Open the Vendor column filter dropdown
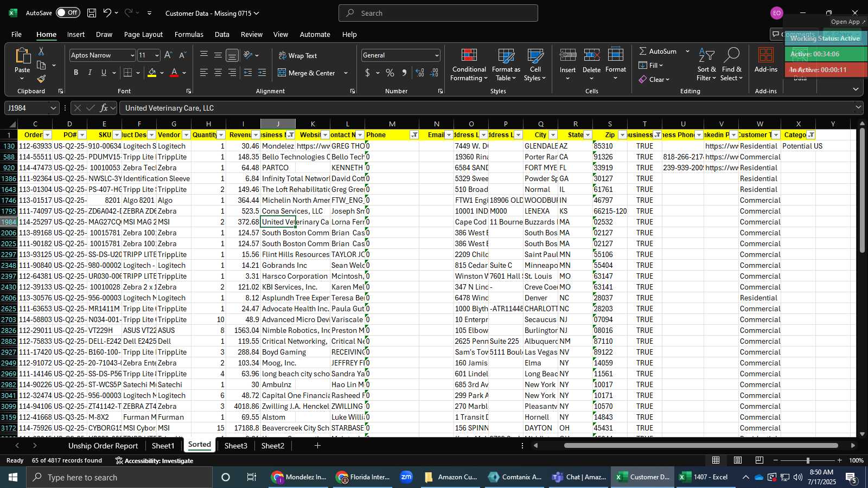Viewport: 868px width, 488px height. pos(186,135)
